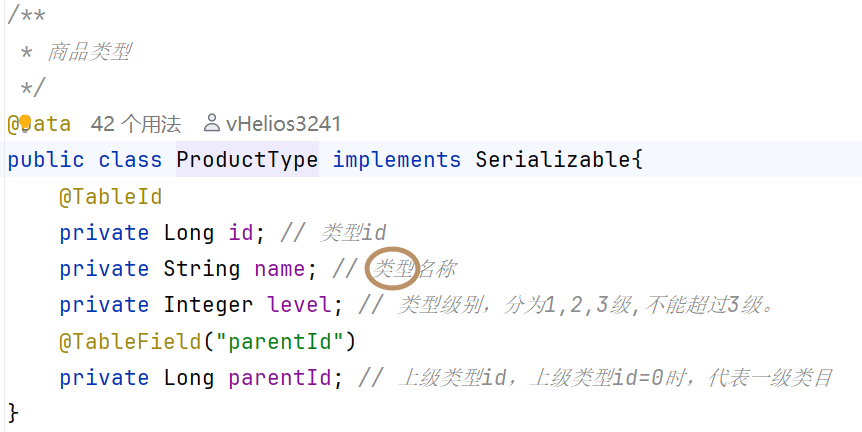The width and height of the screenshot is (862, 432).
Task: Click the Integer type keyword
Action: pos(208,305)
